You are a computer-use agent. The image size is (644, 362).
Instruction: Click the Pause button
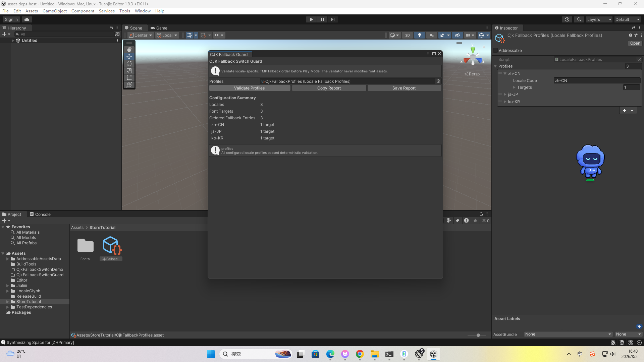pos(322,19)
